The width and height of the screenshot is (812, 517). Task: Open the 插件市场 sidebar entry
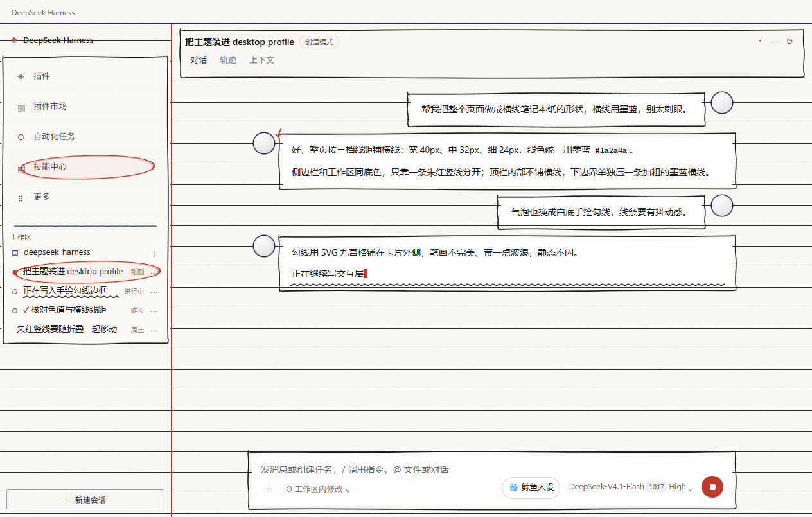(x=85, y=106)
